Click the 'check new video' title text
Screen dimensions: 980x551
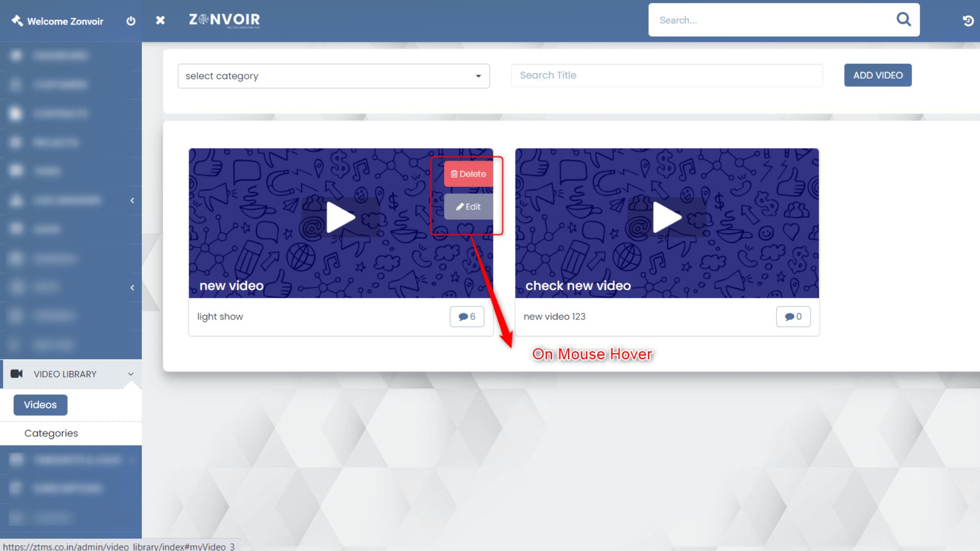(578, 286)
